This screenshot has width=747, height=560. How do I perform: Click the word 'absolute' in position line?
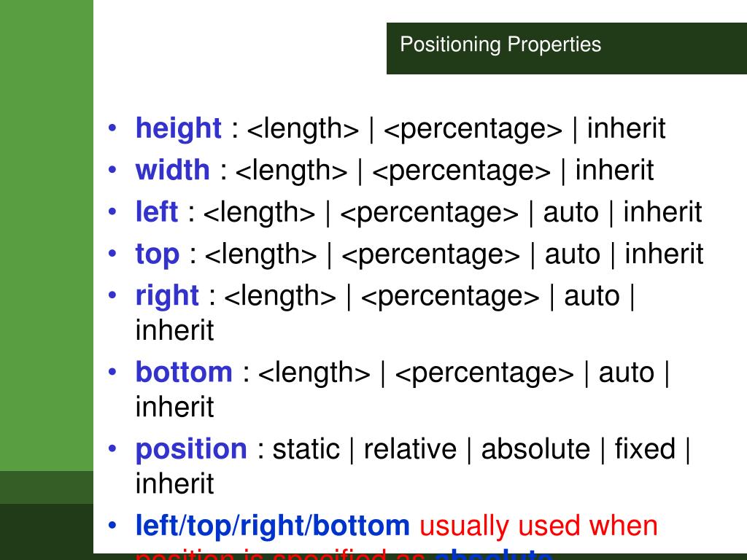pyautogui.click(x=535, y=449)
